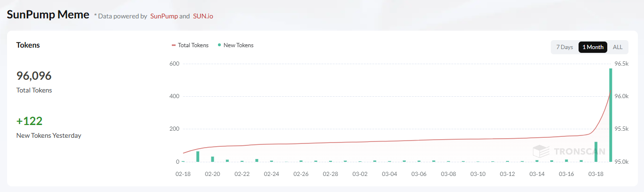Click the red Total Tokens legend marker
The image size is (644, 192).
(174, 45)
